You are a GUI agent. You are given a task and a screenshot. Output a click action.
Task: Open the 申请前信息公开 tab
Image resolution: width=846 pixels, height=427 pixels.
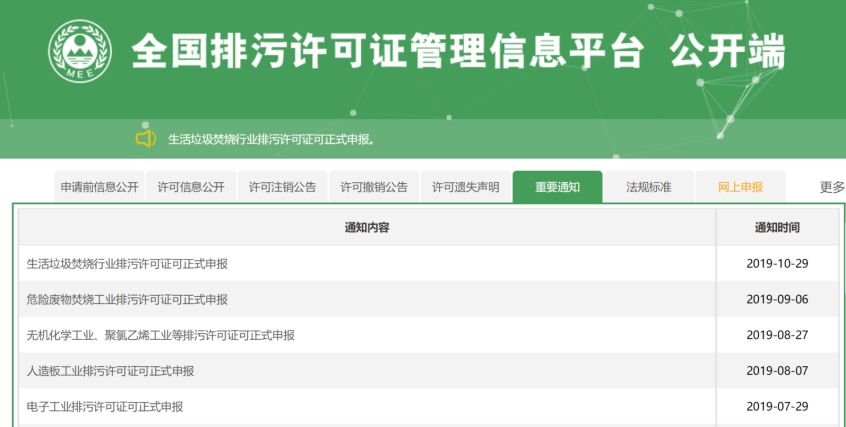99,187
